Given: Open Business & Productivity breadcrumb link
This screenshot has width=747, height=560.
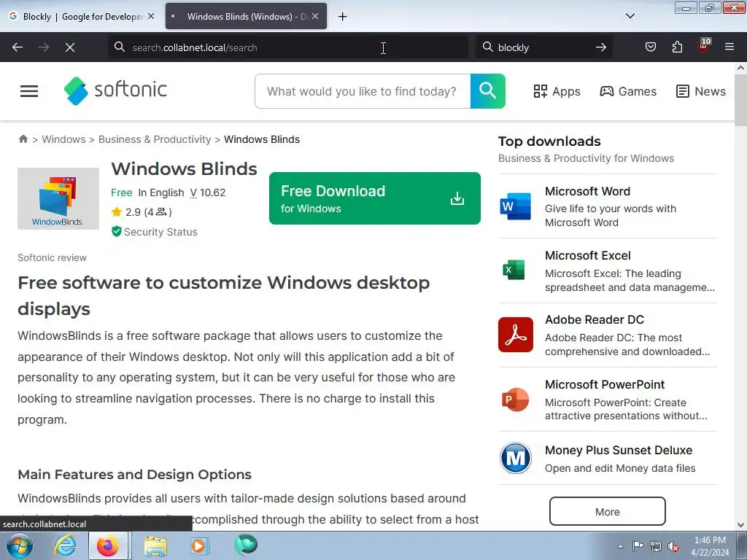Looking at the screenshot, I should (x=155, y=139).
